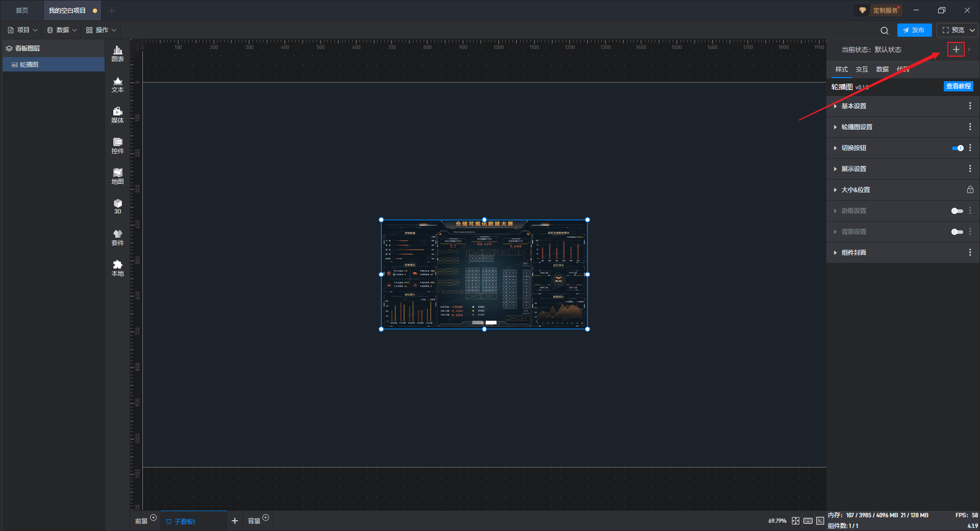Add a new state with plus icon
Screen dimensions: 980x531
click(955, 50)
